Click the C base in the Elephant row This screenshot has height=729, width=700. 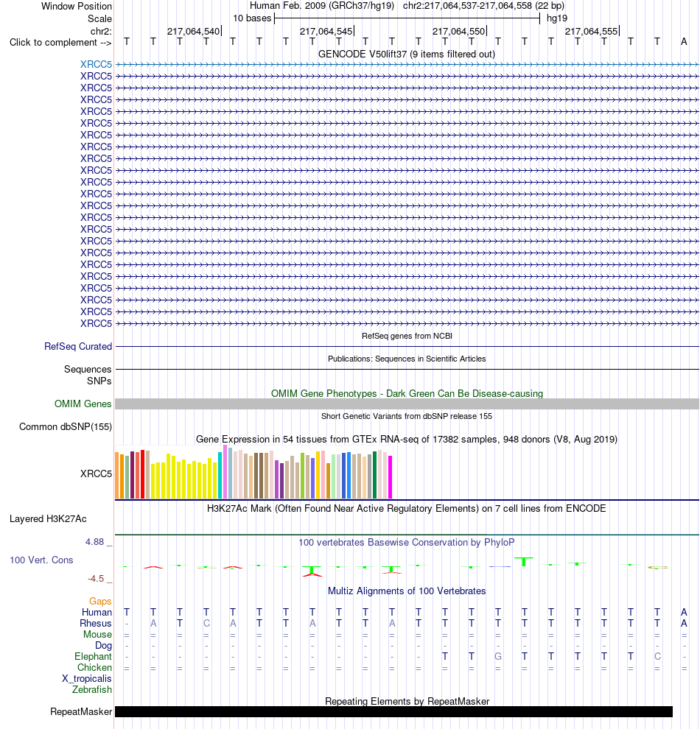(657, 657)
